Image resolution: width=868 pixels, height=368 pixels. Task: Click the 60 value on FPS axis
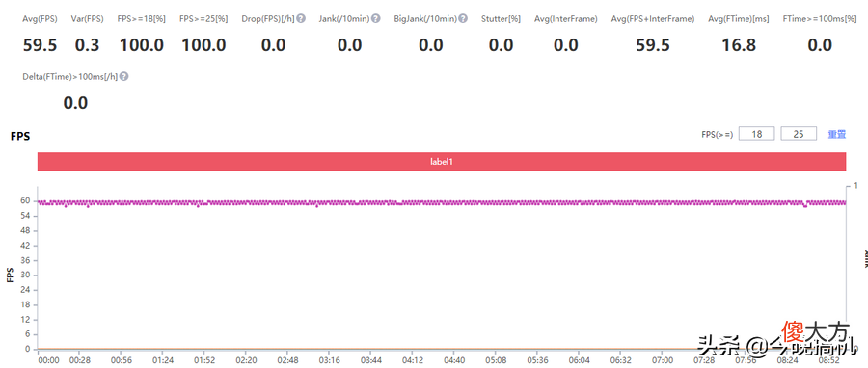25,201
